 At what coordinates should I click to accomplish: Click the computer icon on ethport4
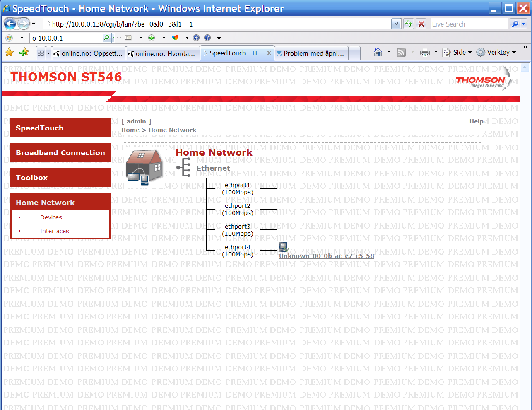tap(284, 247)
